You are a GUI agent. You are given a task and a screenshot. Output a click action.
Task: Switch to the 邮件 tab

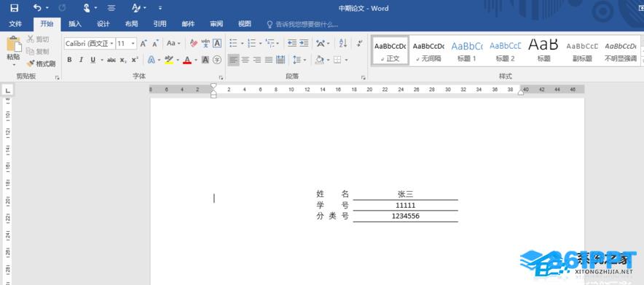[x=188, y=24]
